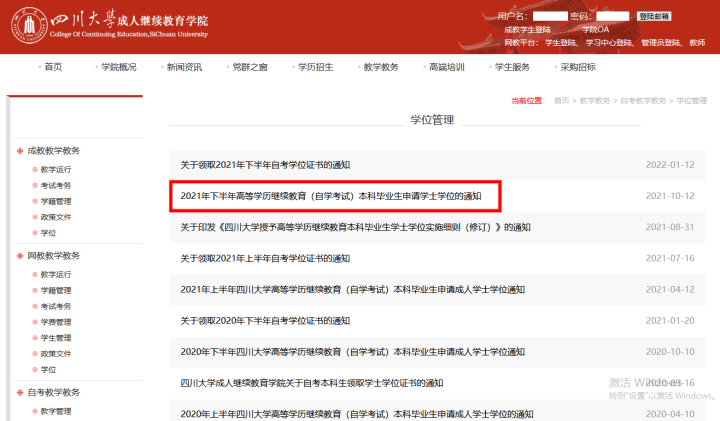
Task: Click 自考教学教务 in the breadcrumb trail
Action: [x=643, y=101]
